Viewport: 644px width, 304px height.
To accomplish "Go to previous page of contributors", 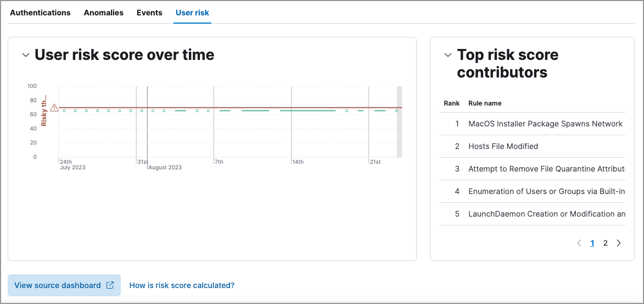I will tap(579, 243).
